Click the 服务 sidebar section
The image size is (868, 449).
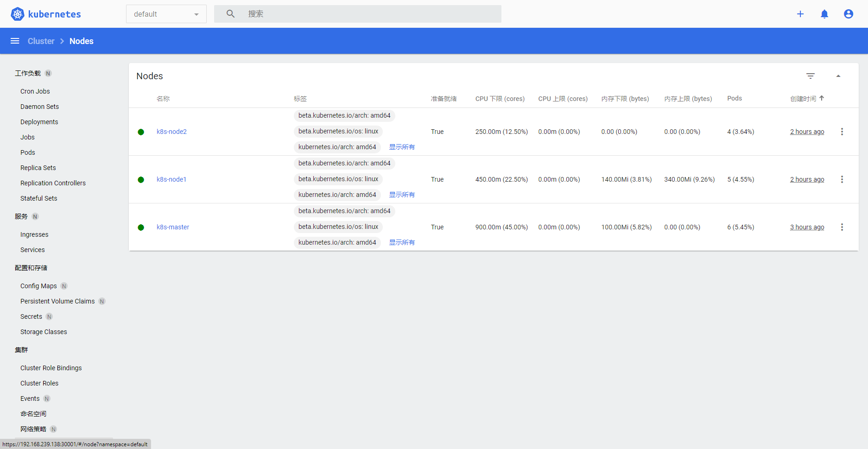point(21,216)
